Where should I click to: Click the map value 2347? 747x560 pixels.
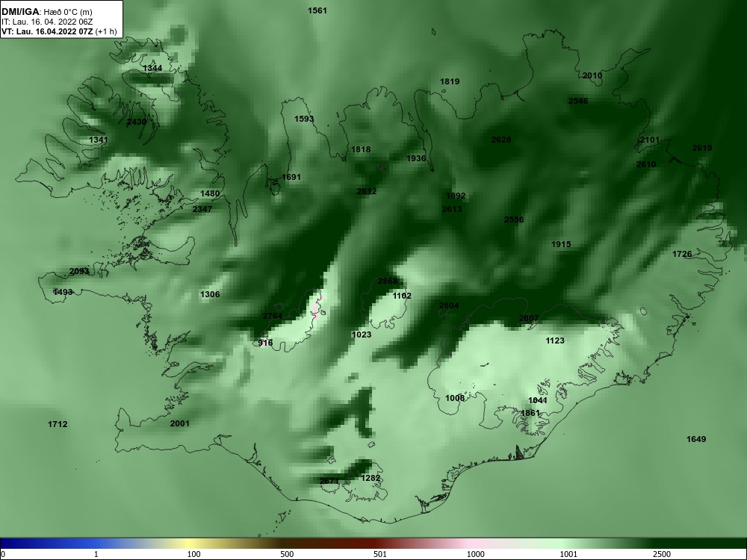[202, 209]
